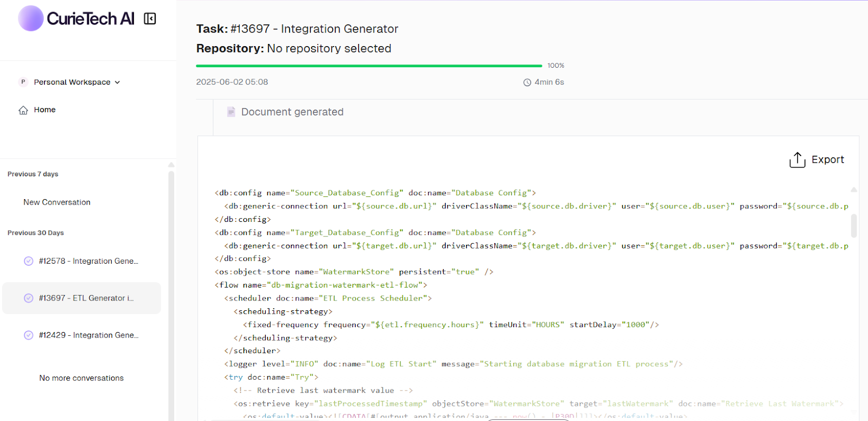The height and width of the screenshot is (421, 868).
Task: Click the try doc:name Try line
Action: pos(271,377)
